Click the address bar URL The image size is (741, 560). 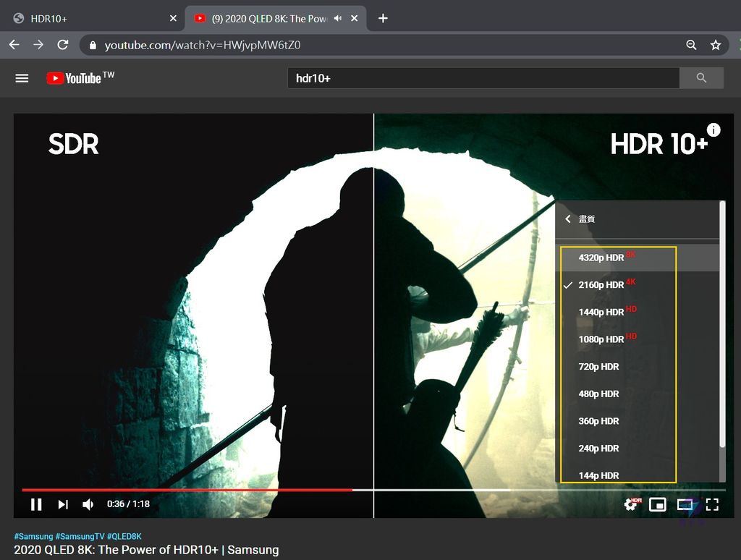203,46
